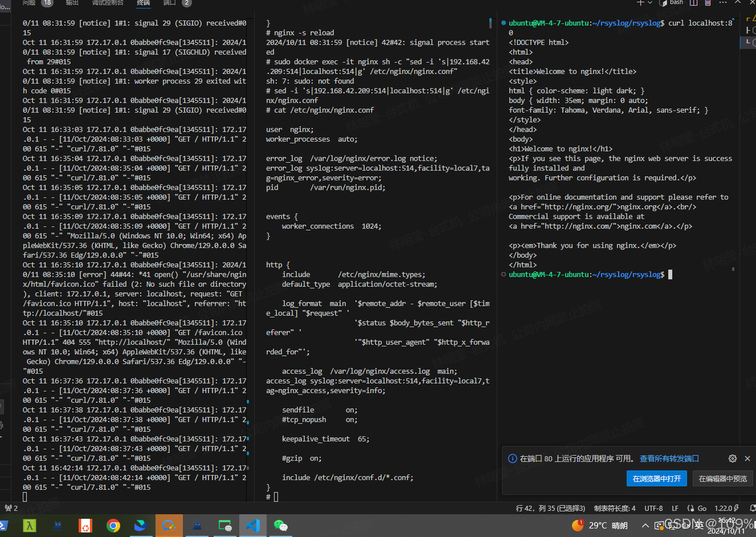The height and width of the screenshot is (537, 756).
Task: Maximize the panel with the up chevron
Action: tap(737, 2)
